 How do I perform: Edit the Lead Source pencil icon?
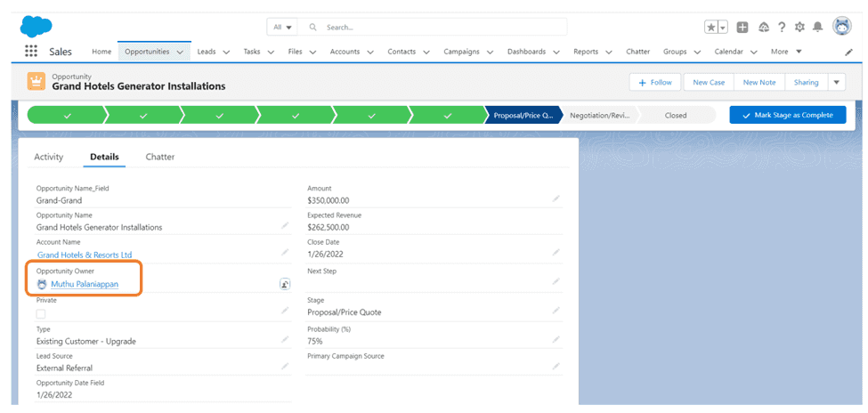coord(285,366)
